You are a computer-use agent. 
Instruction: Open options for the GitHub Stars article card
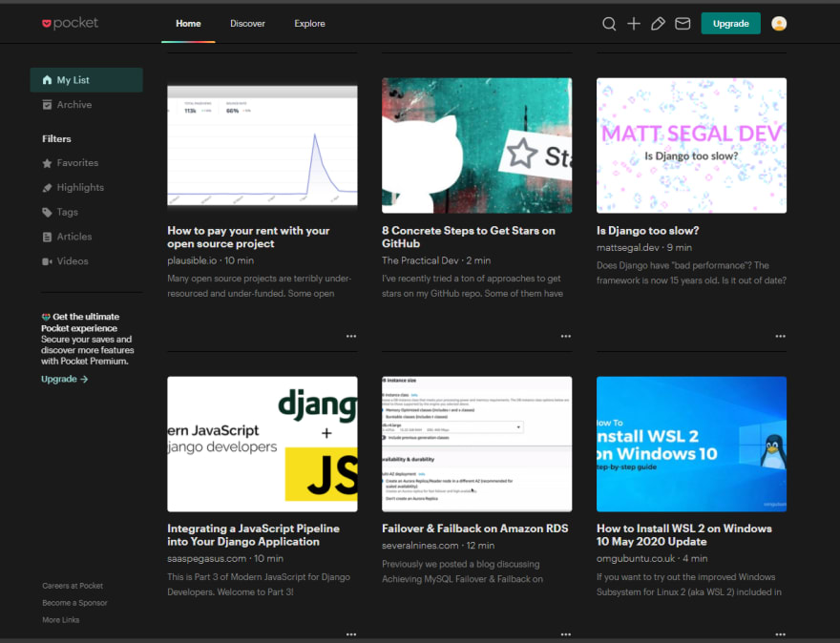coord(566,336)
